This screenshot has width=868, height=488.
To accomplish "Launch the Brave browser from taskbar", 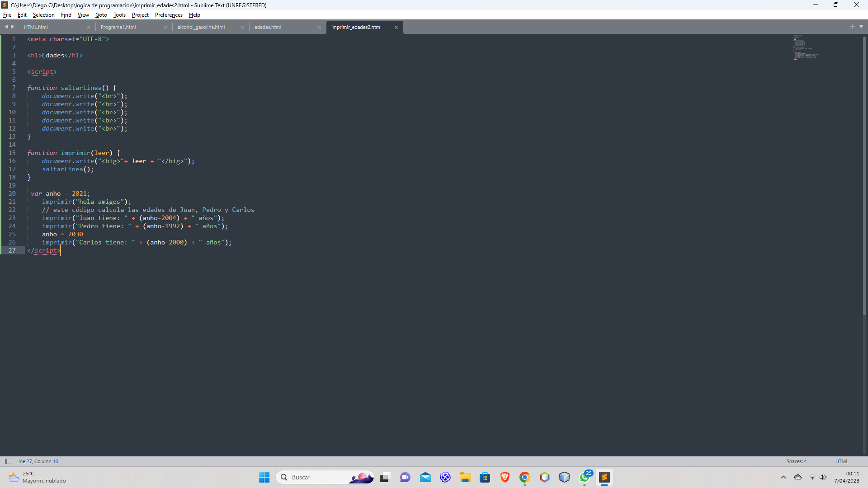I will (505, 477).
